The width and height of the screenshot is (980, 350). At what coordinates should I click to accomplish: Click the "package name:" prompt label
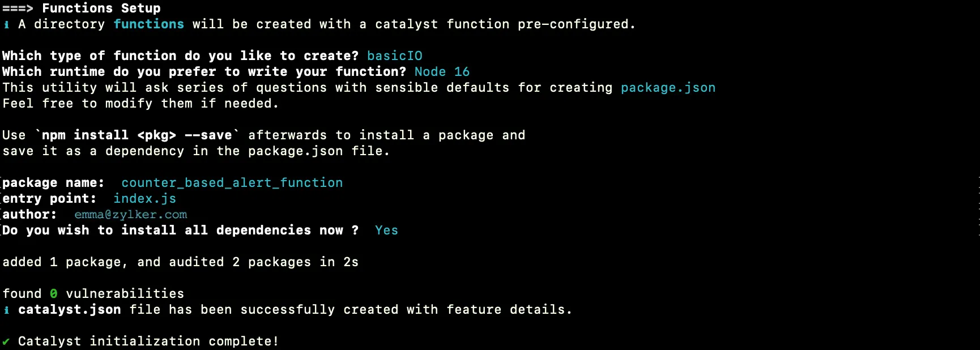[x=53, y=183]
